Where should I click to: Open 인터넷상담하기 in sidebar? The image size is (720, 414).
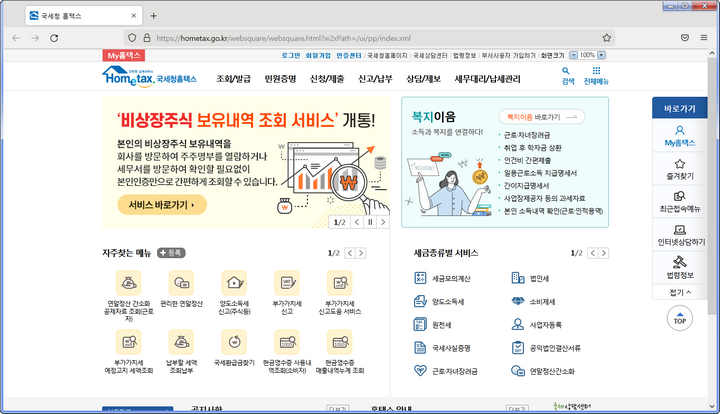click(x=680, y=235)
